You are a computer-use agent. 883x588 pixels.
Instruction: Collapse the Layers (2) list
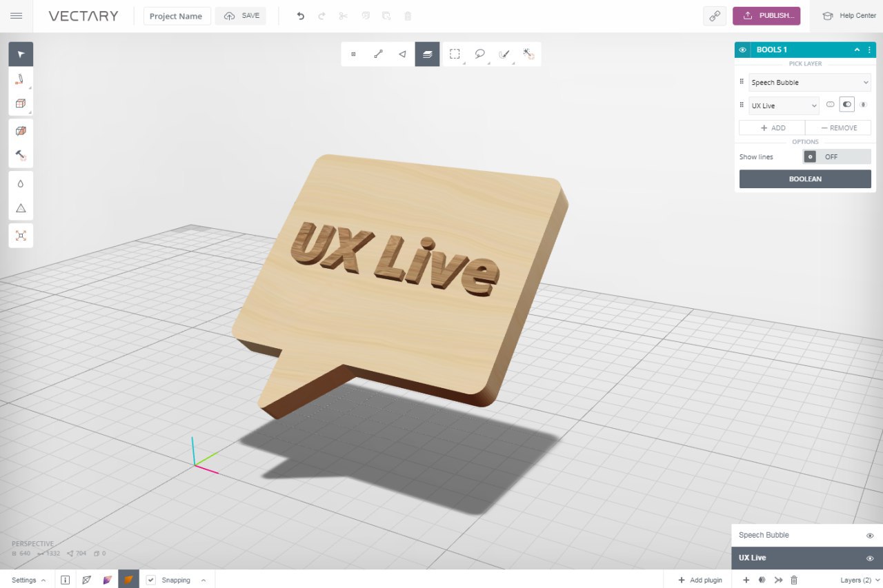pyautogui.click(x=860, y=580)
